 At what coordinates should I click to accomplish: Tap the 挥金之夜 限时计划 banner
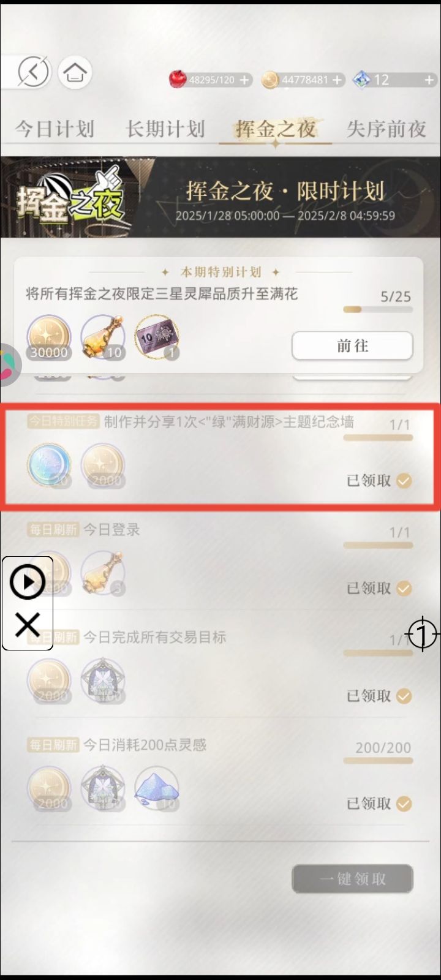221,197
